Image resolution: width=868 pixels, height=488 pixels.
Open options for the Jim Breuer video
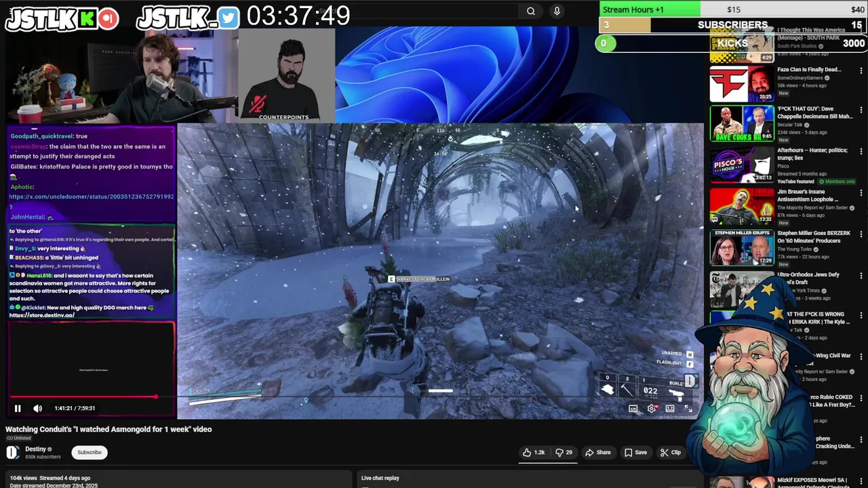point(861,192)
